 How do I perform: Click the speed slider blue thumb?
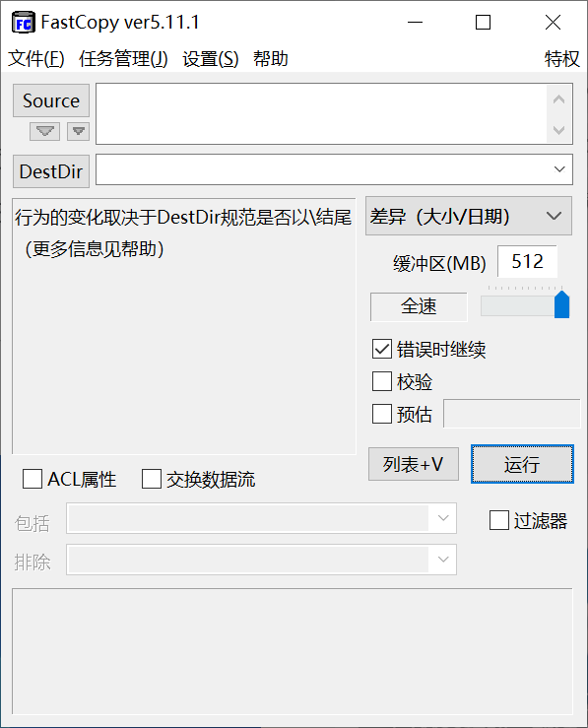coord(561,304)
